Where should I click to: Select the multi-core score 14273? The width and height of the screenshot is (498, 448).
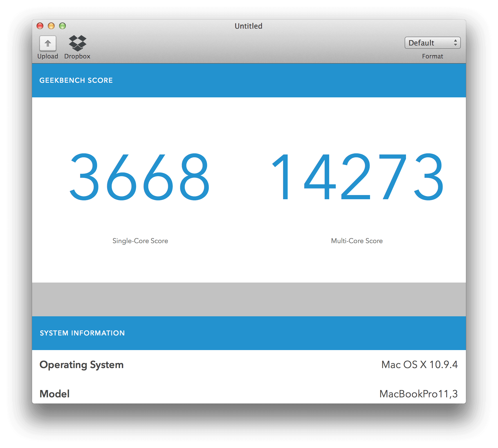point(357,177)
